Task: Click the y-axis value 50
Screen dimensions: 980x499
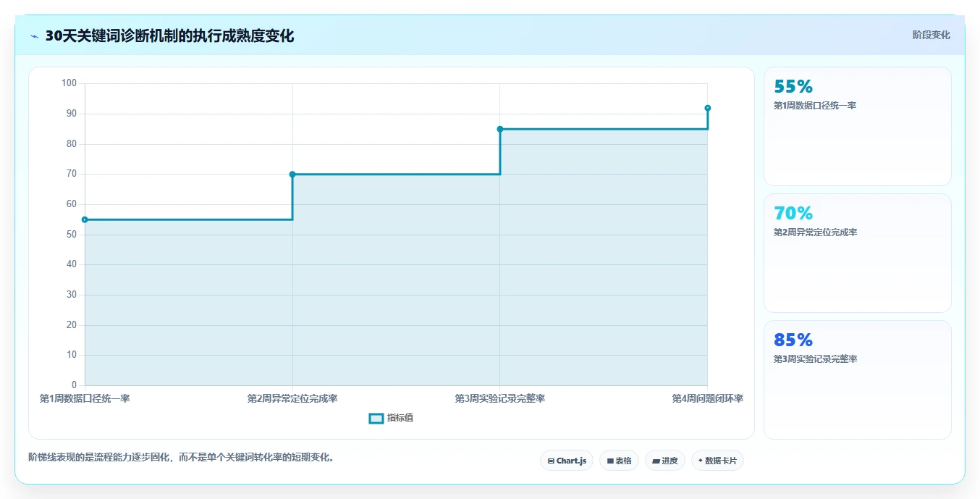Action: (x=71, y=235)
